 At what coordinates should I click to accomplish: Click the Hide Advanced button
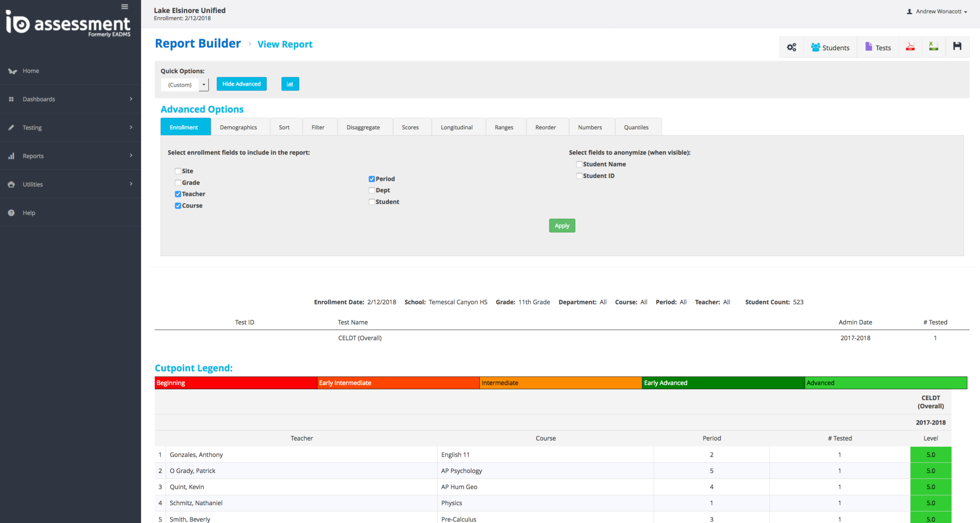pos(241,84)
